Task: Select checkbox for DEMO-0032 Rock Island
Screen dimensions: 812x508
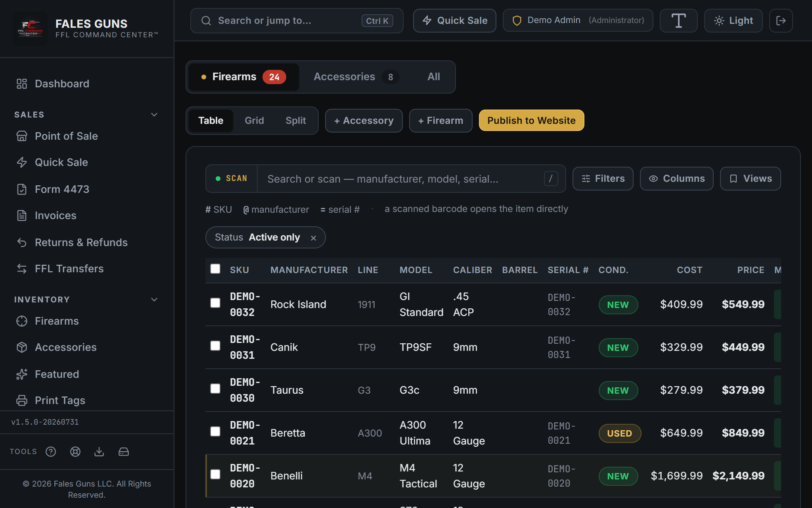Action: 215,303
